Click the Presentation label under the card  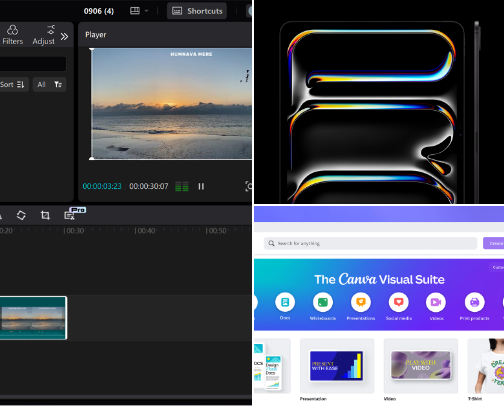tap(313, 399)
